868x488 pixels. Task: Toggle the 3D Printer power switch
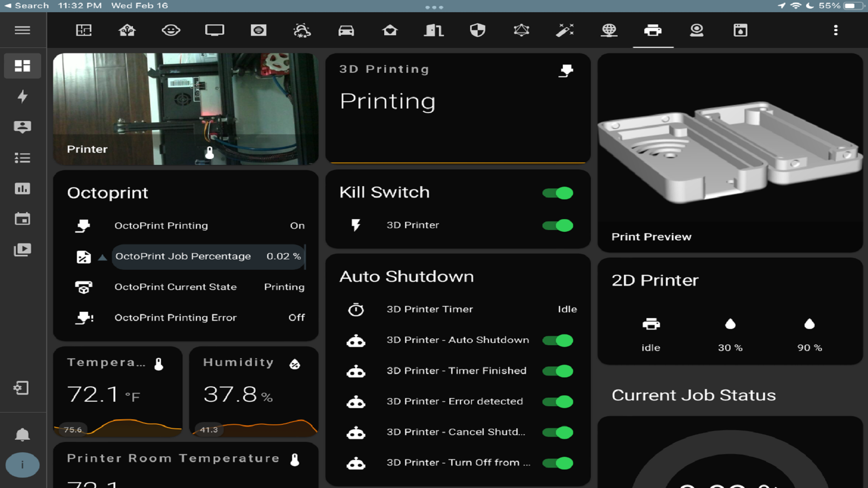[x=557, y=225]
